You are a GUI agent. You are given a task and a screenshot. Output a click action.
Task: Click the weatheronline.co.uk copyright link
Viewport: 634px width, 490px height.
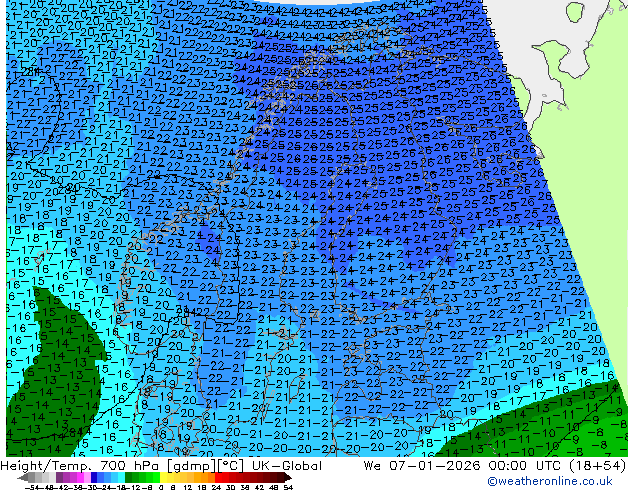point(550,481)
